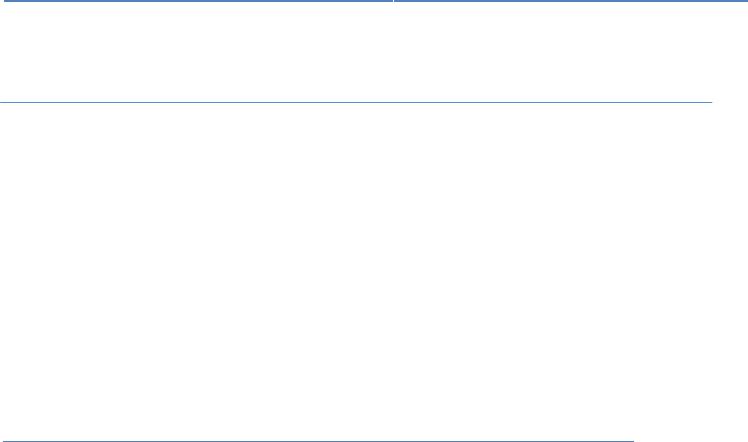The height and width of the screenshot is (442, 748).
Task: Click the right end of the middle line
Action: pos(711,102)
